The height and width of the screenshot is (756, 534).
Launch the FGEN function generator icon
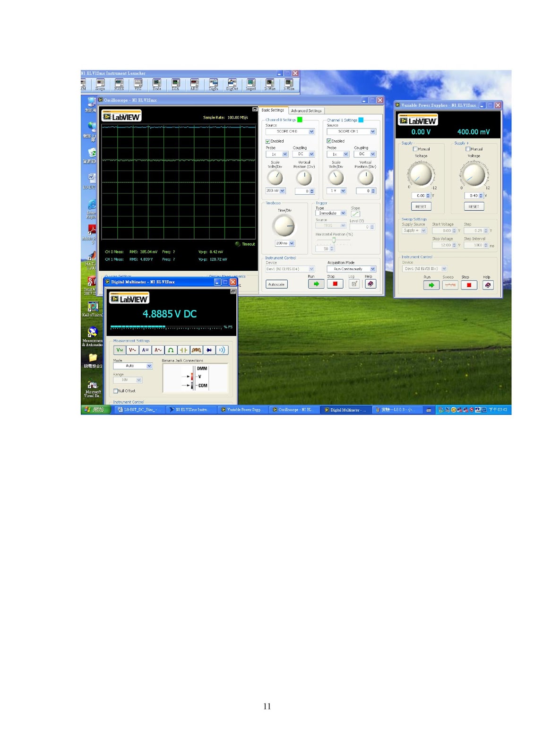(x=119, y=85)
